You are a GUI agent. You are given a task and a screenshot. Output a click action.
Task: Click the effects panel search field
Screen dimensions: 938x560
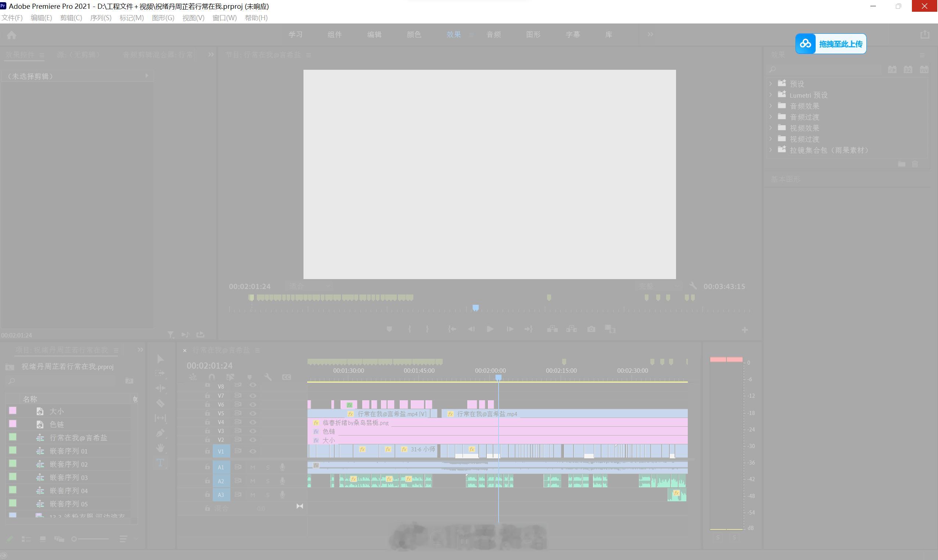[825, 69]
